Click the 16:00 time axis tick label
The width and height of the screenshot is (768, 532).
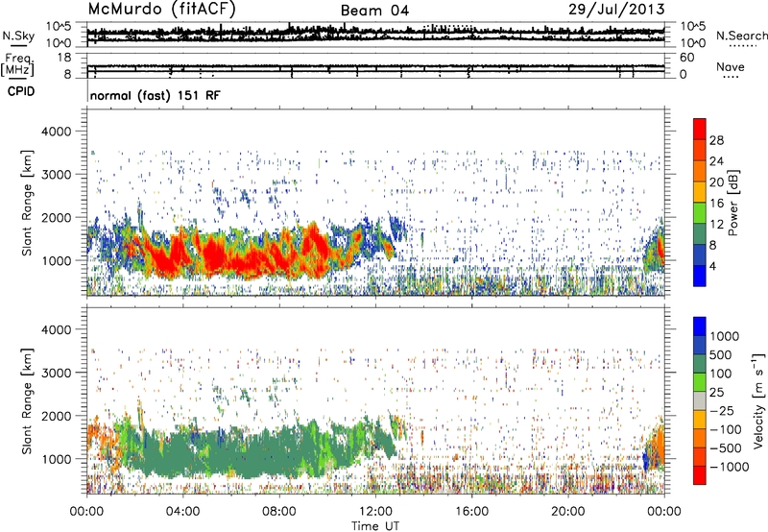tap(471, 512)
